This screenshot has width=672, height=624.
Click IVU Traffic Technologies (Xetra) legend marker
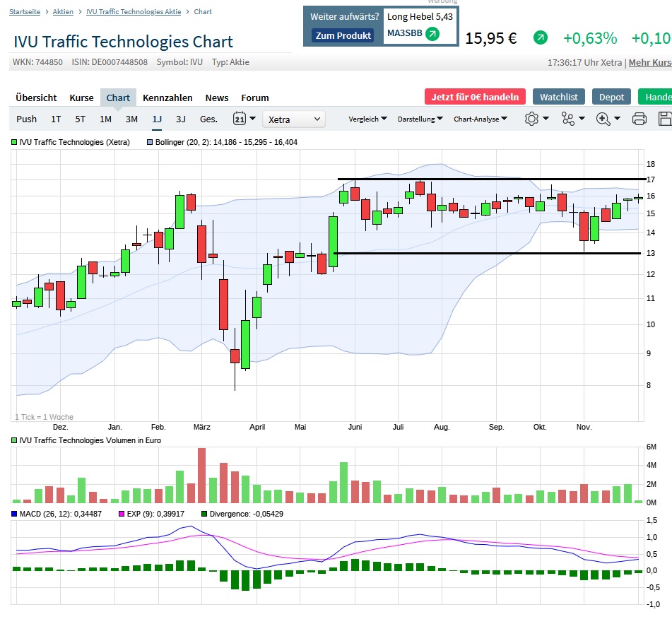(x=14, y=142)
